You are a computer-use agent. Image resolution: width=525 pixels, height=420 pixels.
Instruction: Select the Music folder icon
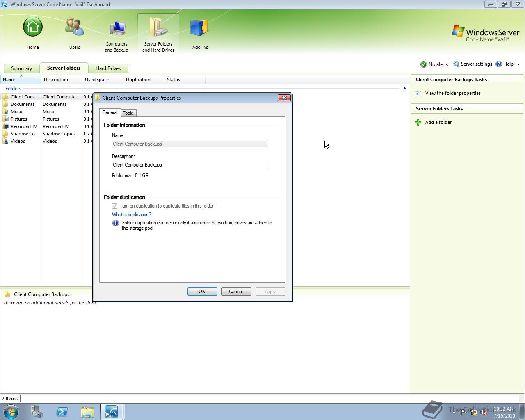point(5,112)
